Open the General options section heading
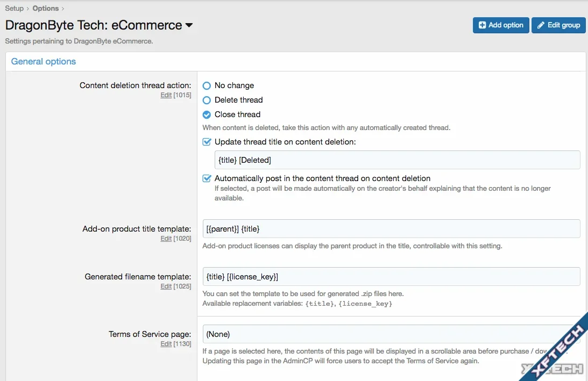This screenshot has width=588, height=381. click(44, 61)
